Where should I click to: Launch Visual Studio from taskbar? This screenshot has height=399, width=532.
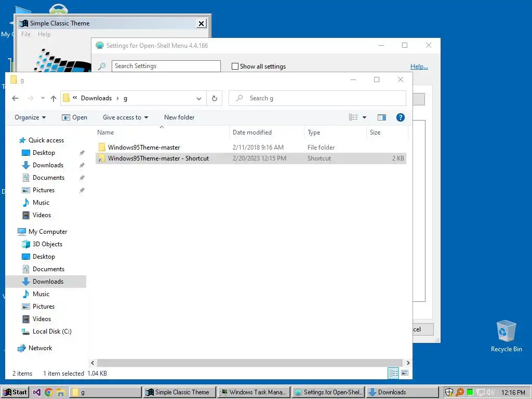click(37, 393)
